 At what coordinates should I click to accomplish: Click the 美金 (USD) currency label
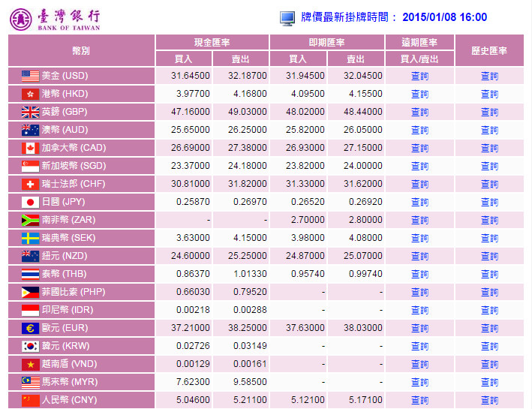coord(65,76)
